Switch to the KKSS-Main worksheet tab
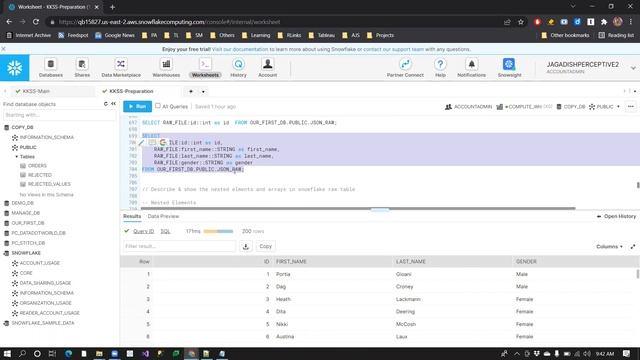640x360 pixels. pyautogui.click(x=36, y=91)
